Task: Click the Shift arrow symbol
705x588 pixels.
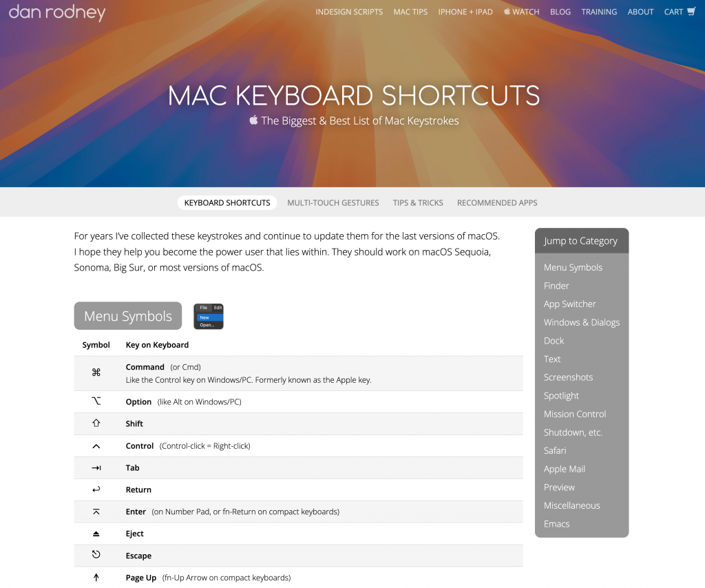Action: [x=96, y=423]
